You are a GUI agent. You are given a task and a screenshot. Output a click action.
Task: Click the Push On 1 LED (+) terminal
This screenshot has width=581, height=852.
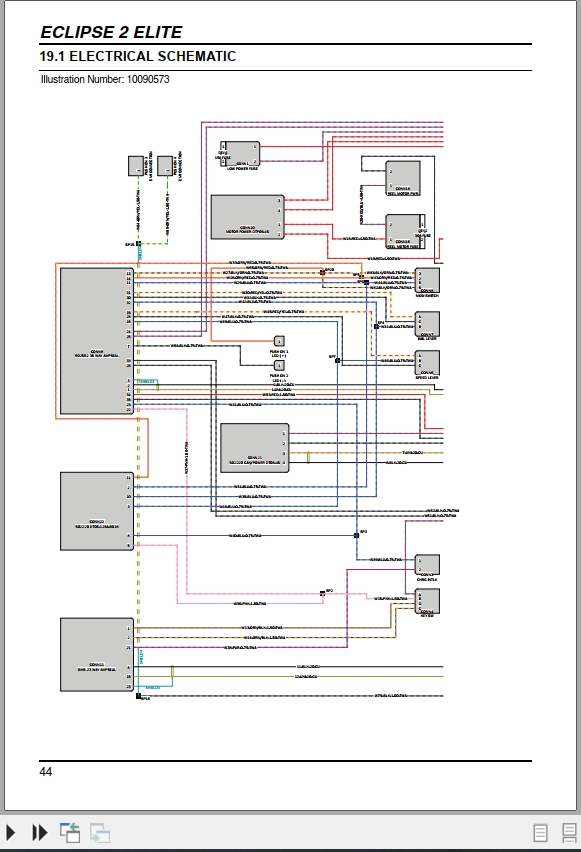(279, 341)
